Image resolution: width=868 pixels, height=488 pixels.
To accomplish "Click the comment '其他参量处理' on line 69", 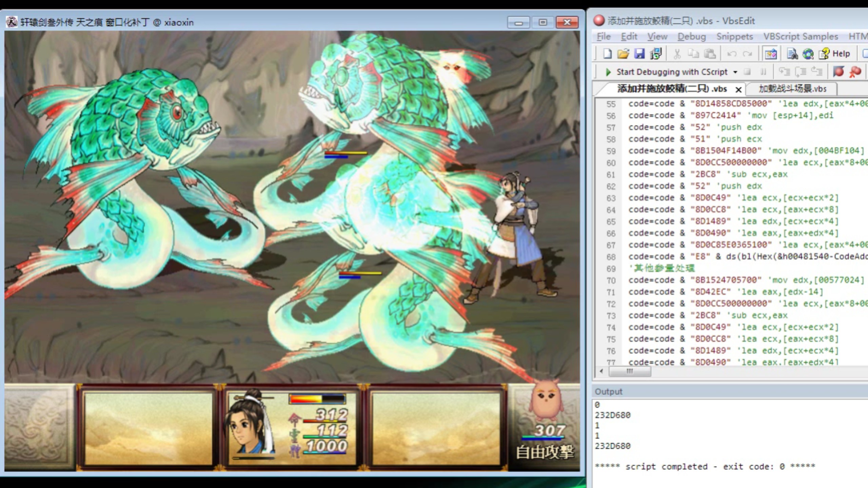I will tap(662, 268).
